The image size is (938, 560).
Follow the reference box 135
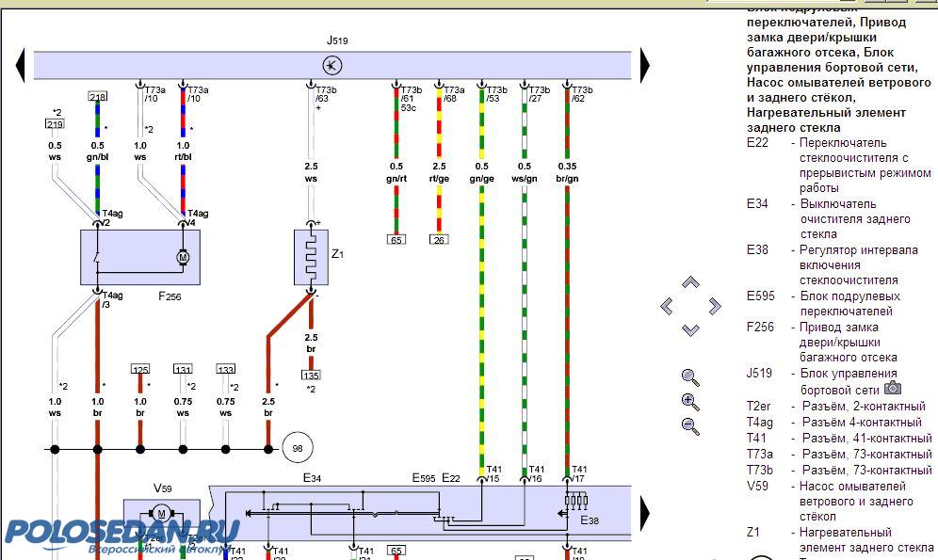click(x=311, y=376)
